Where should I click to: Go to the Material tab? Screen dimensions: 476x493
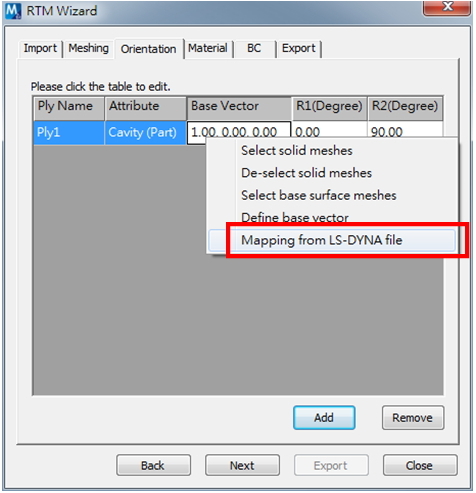pos(208,48)
